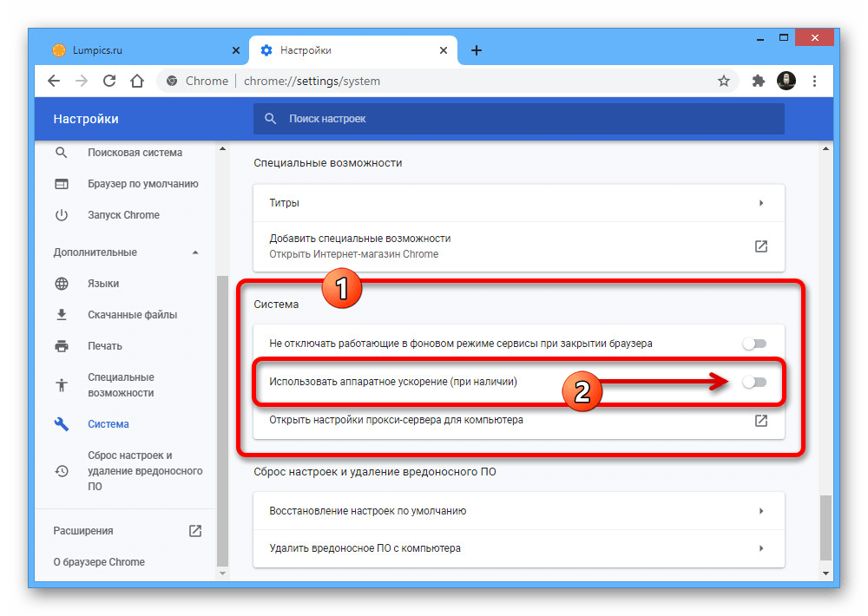Open Chrome three-dot menu
This screenshot has height=616, width=868.
click(814, 81)
